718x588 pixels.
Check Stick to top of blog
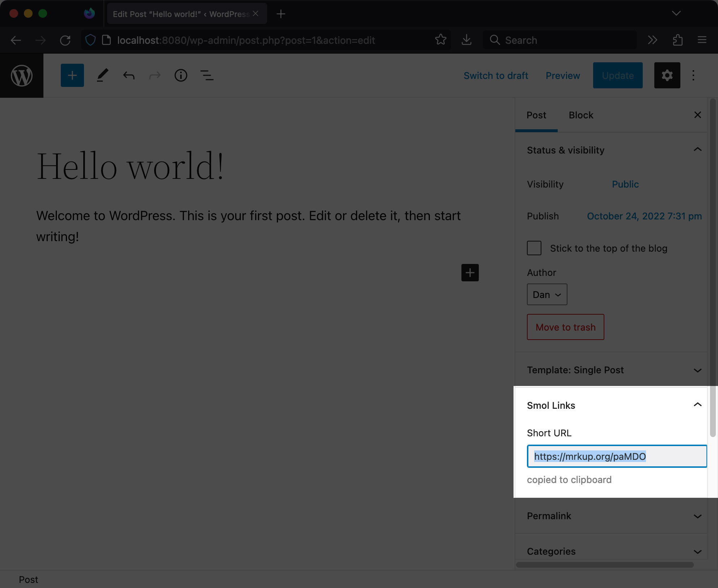point(534,248)
